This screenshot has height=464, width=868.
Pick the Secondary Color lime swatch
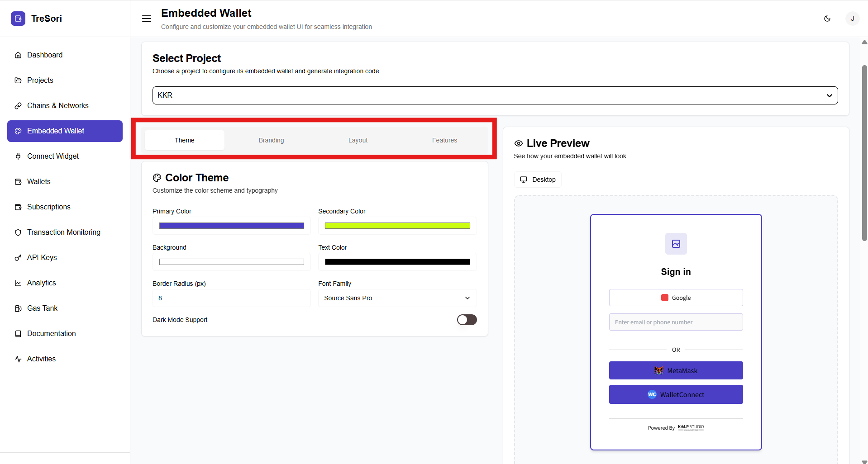click(397, 226)
